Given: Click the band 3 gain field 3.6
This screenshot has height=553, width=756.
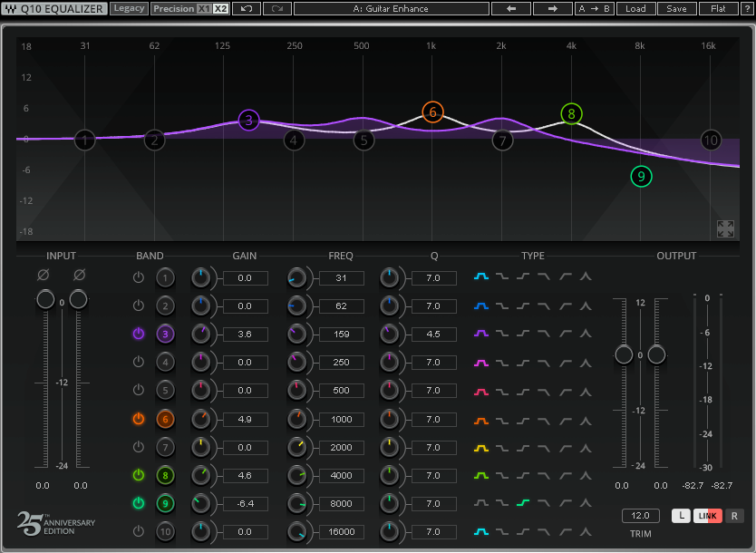Looking at the screenshot, I should pyautogui.click(x=245, y=335).
